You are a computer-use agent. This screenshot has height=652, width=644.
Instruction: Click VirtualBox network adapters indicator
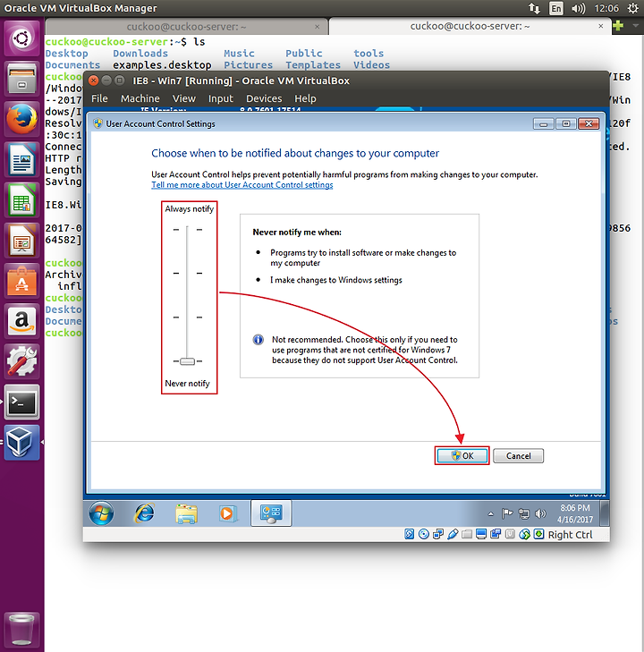(437, 534)
